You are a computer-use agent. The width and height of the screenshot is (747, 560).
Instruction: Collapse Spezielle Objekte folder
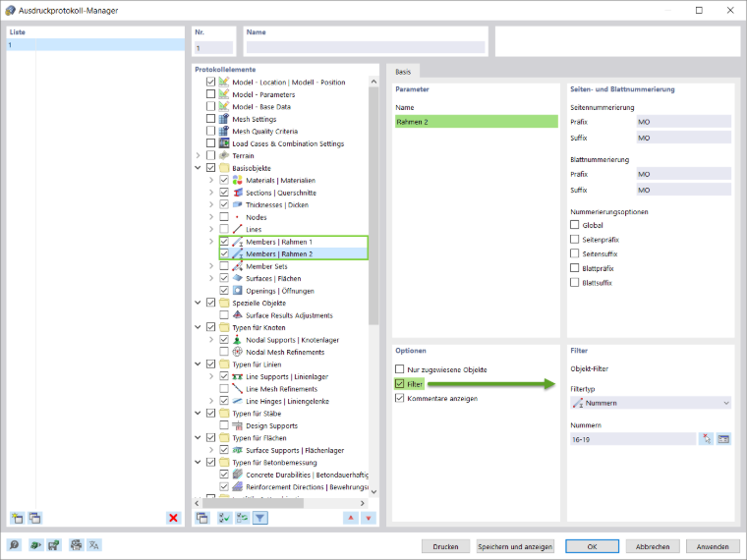(x=198, y=303)
